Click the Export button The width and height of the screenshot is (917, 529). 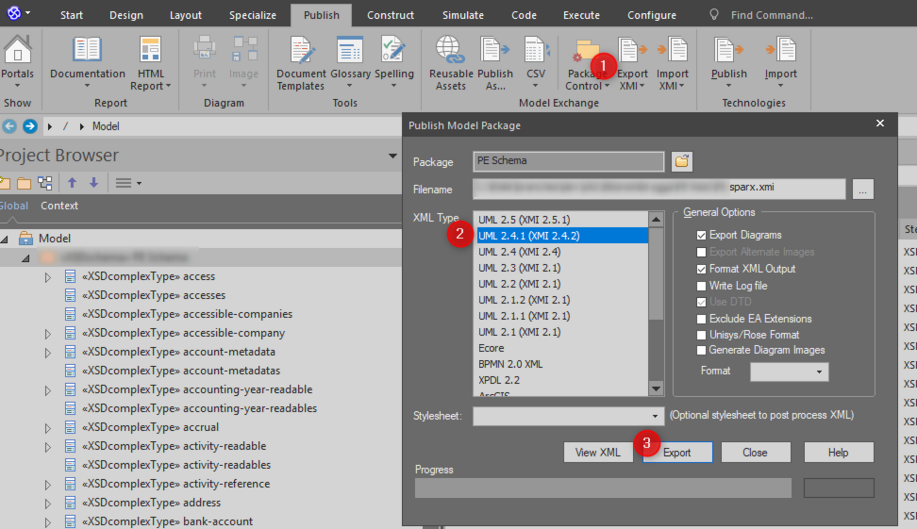click(x=677, y=452)
